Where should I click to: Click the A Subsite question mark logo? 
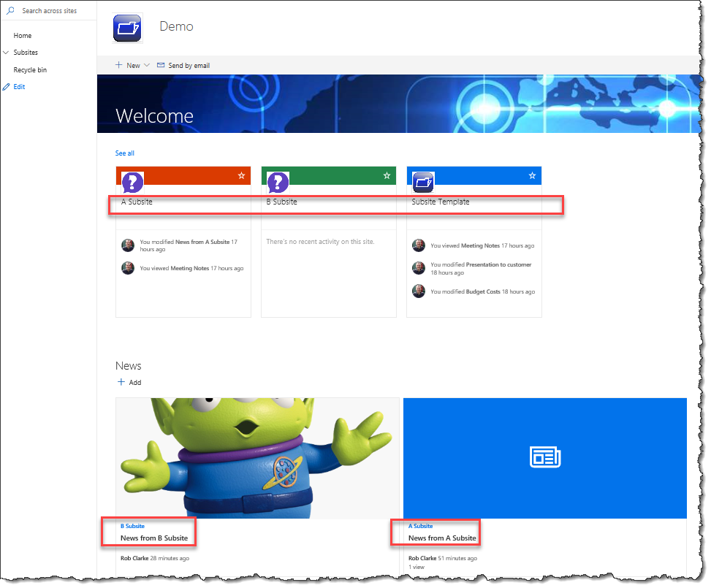(x=132, y=183)
